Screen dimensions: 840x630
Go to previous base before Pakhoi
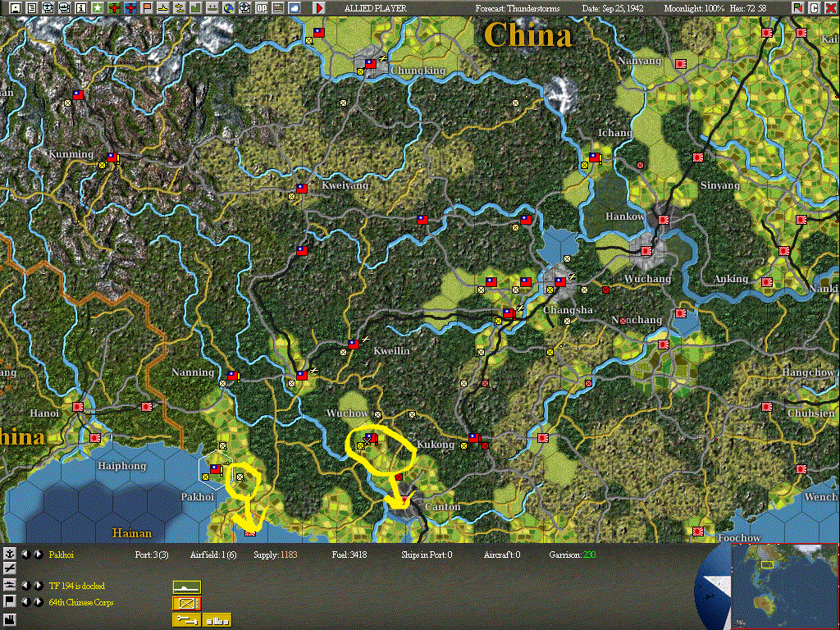[25, 555]
